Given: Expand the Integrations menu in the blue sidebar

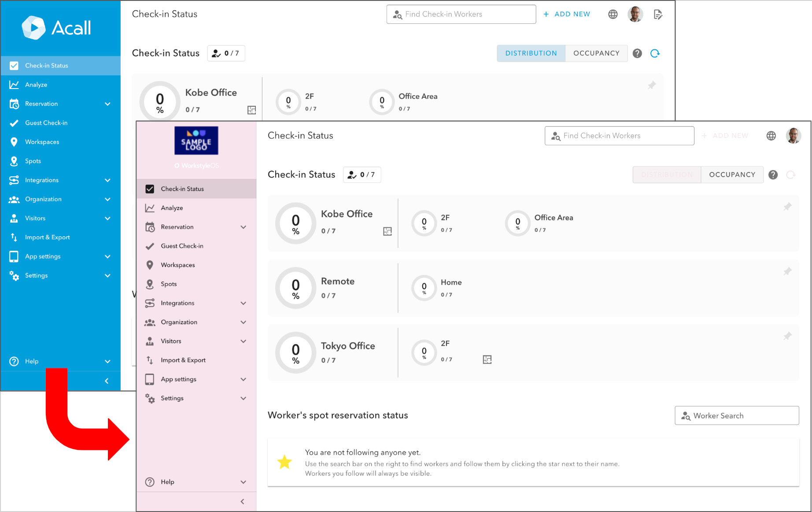Looking at the screenshot, I should pos(107,180).
